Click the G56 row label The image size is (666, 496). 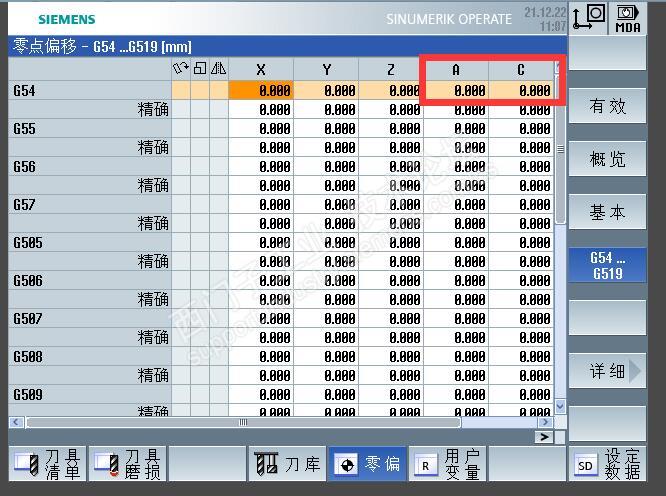[24, 167]
